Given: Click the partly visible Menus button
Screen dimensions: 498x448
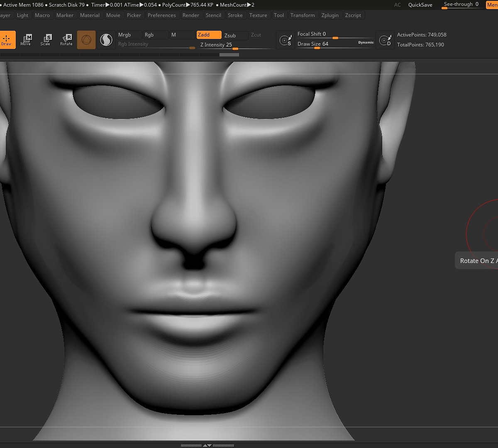Looking at the screenshot, I should 492,5.
